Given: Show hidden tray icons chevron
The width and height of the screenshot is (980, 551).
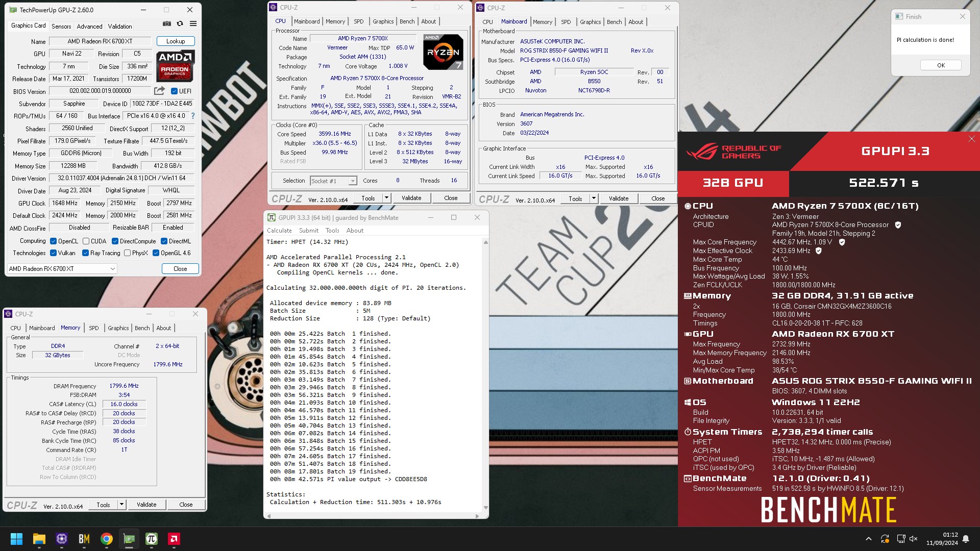Looking at the screenshot, I should click(x=869, y=539).
